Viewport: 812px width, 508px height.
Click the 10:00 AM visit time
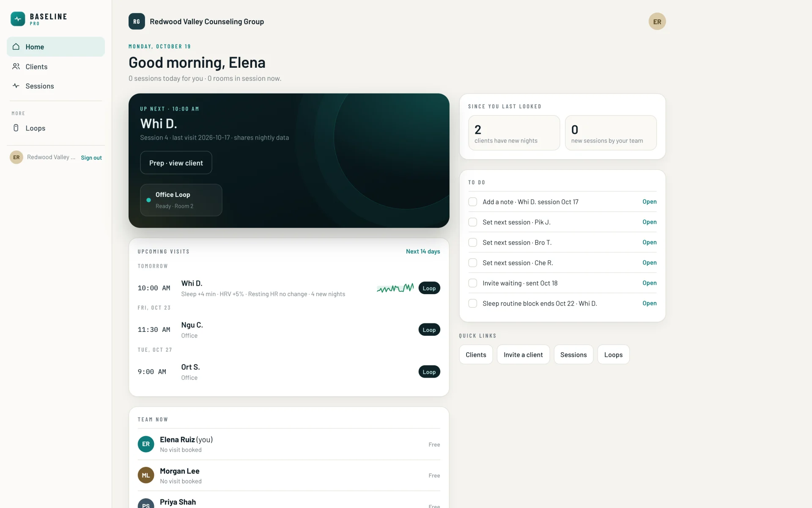point(154,288)
